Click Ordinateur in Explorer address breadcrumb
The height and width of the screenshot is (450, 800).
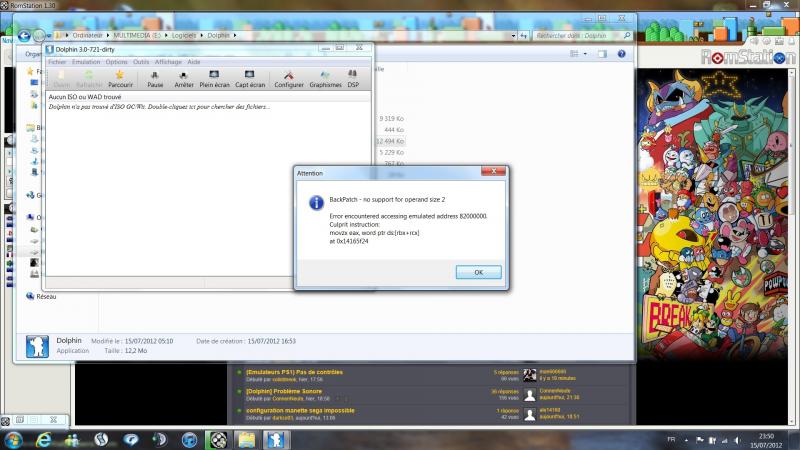pos(87,35)
